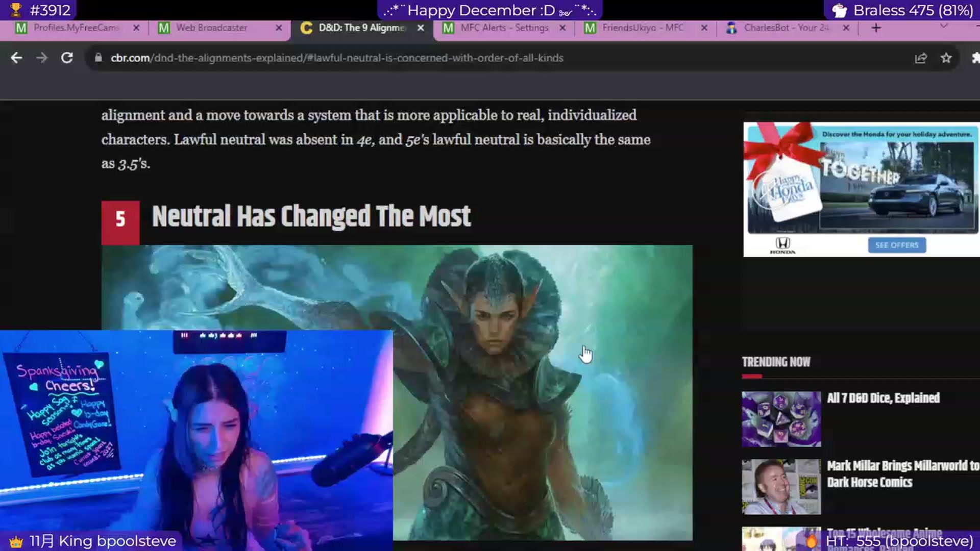Go back with the browser back arrow
Viewport: 980px width, 551px height.
(x=16, y=58)
